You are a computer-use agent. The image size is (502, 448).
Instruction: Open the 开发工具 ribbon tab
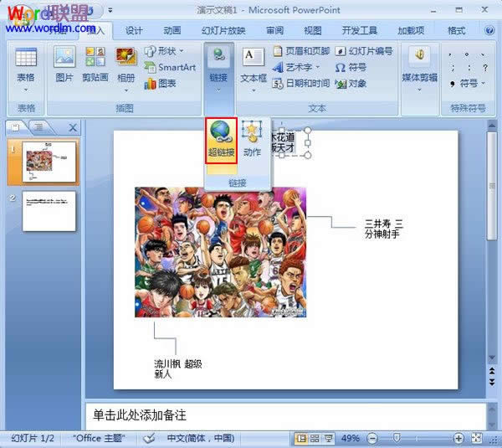click(360, 30)
